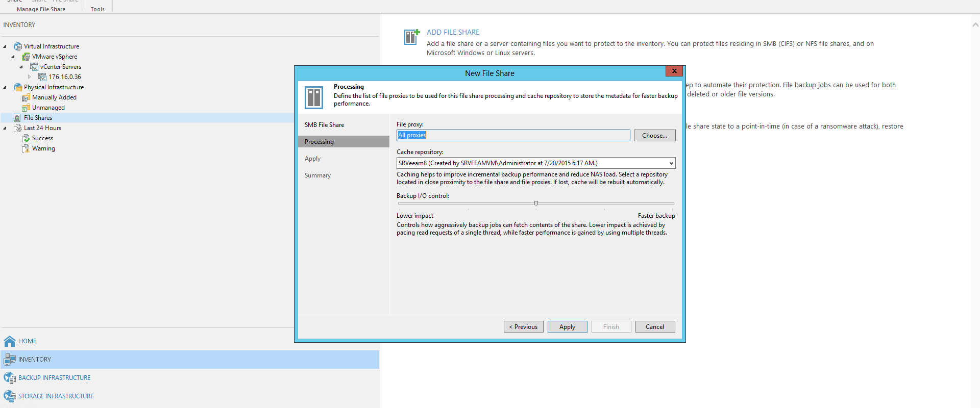Select the Success tree item
Image resolution: width=980 pixels, height=408 pixels.
click(42, 138)
